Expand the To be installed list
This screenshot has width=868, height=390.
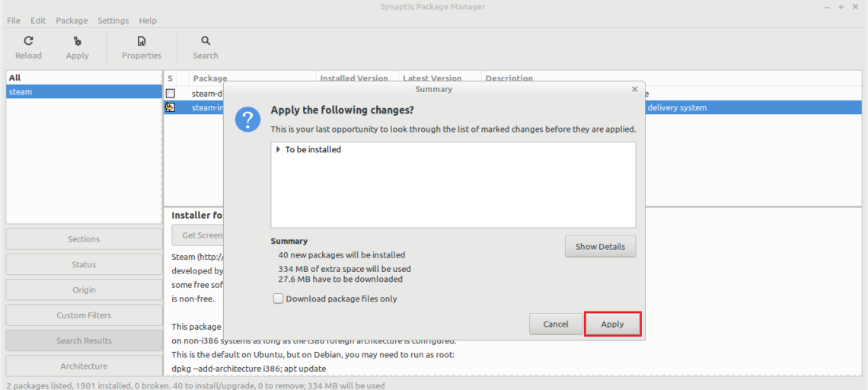pyautogui.click(x=278, y=149)
